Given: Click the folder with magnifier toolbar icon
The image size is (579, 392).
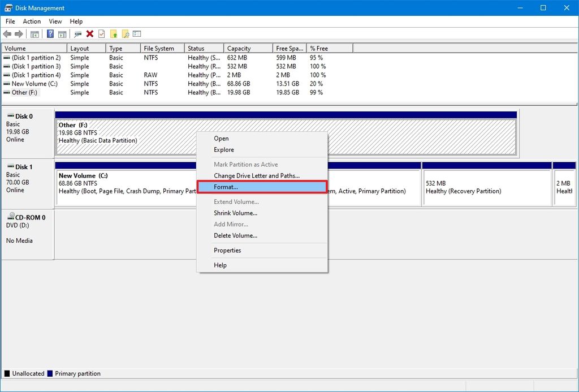Looking at the screenshot, I should coord(125,33).
